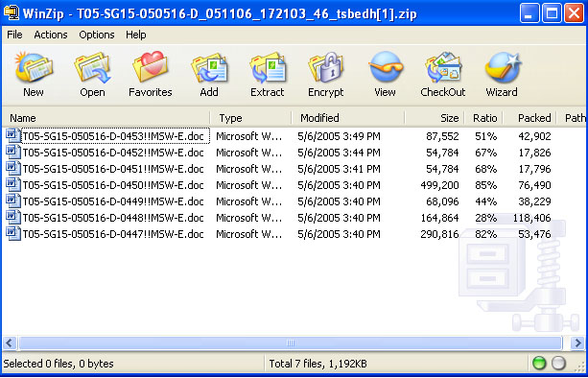Click Word icon for D-0453 file
Viewport: 588px width, 378px height.
pyautogui.click(x=13, y=135)
